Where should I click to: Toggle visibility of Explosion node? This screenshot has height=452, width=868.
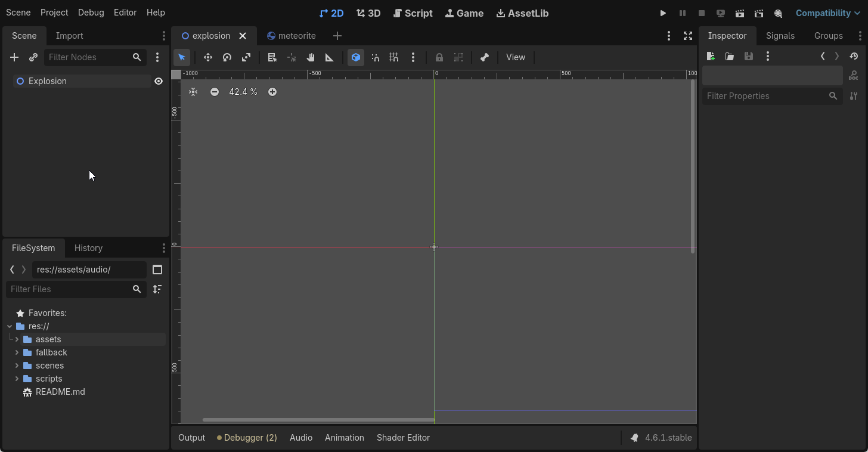(x=159, y=81)
